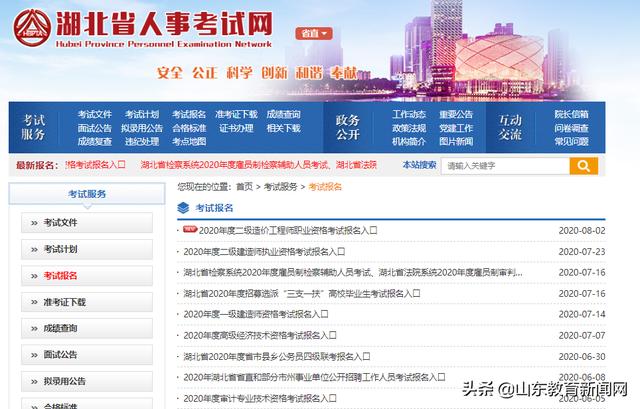Open 证书办理 in the top navigation
The image size is (640, 409).
(x=236, y=128)
